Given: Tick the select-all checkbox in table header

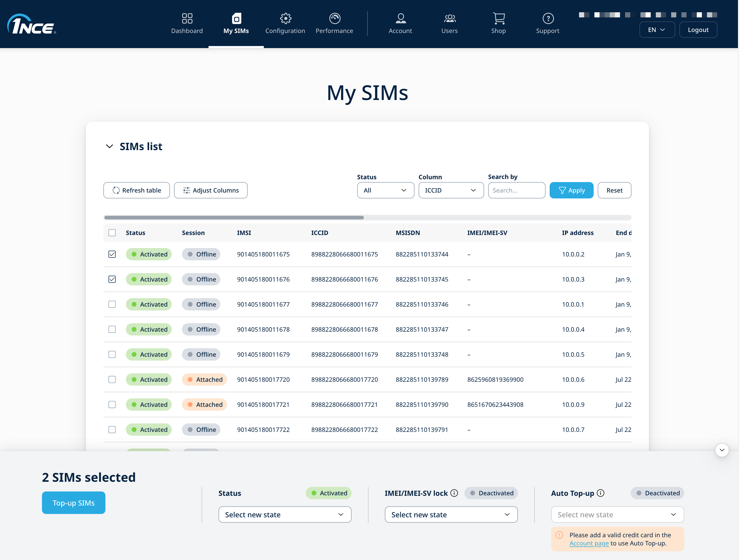Looking at the screenshot, I should point(112,233).
